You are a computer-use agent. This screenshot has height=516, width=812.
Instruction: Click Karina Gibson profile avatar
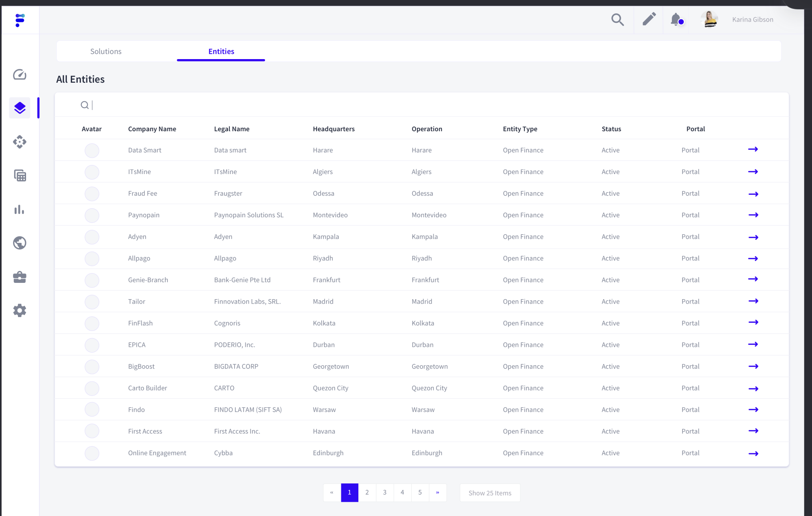pos(710,19)
